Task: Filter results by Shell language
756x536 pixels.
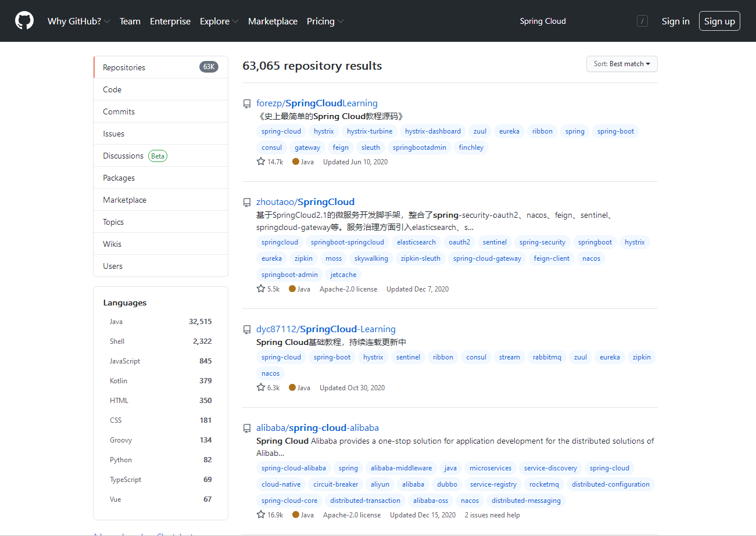Action: click(x=160, y=341)
